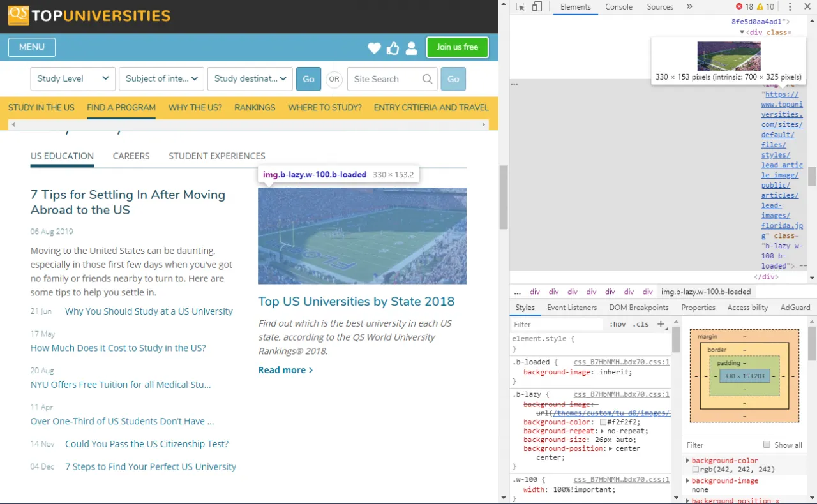Open the Study destination dropdown
The height and width of the screenshot is (504, 817).
(x=250, y=79)
